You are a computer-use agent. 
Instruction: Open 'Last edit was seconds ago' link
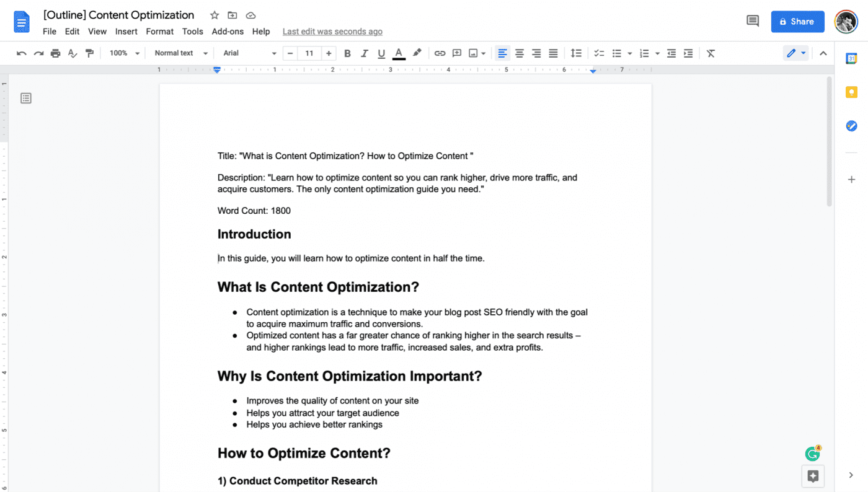(x=332, y=32)
